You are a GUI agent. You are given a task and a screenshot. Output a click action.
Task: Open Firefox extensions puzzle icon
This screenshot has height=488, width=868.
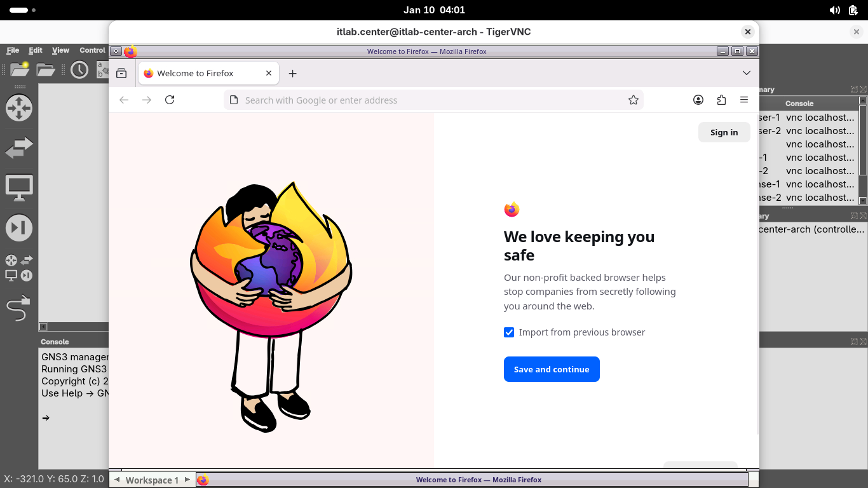click(721, 100)
